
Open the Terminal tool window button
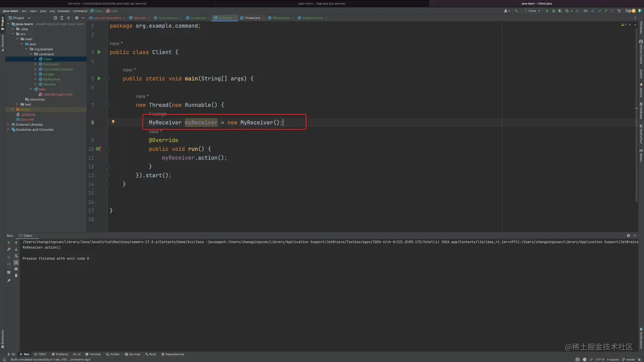pyautogui.click(x=93, y=354)
